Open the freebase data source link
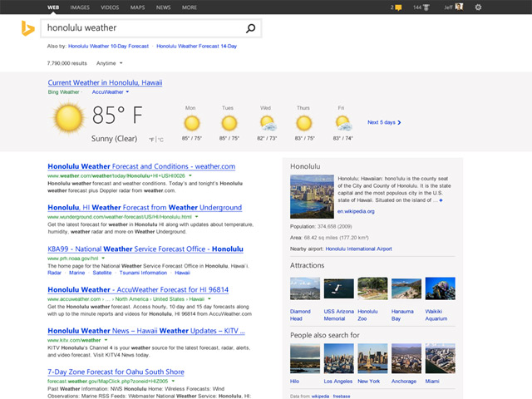Screen dimensions: 532x399 pos(342,397)
